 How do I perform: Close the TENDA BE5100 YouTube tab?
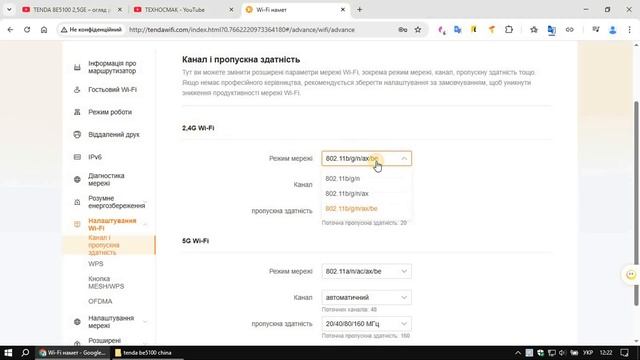[x=120, y=9]
